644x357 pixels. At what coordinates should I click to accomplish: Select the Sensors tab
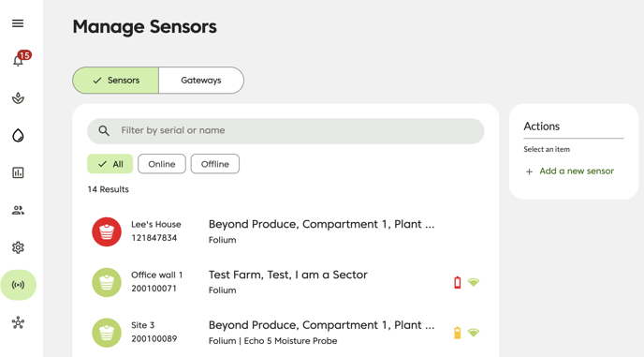click(116, 81)
